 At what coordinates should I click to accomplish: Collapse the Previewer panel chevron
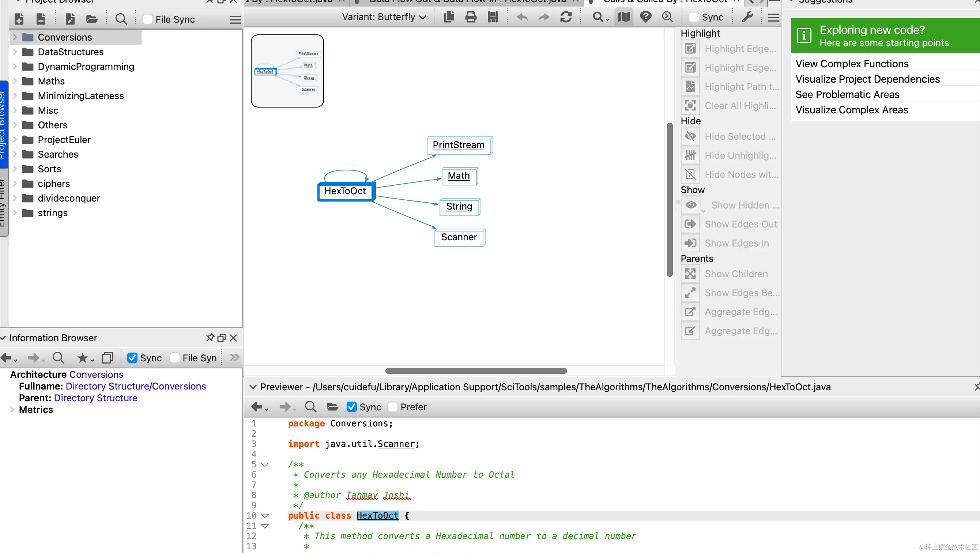coord(252,387)
